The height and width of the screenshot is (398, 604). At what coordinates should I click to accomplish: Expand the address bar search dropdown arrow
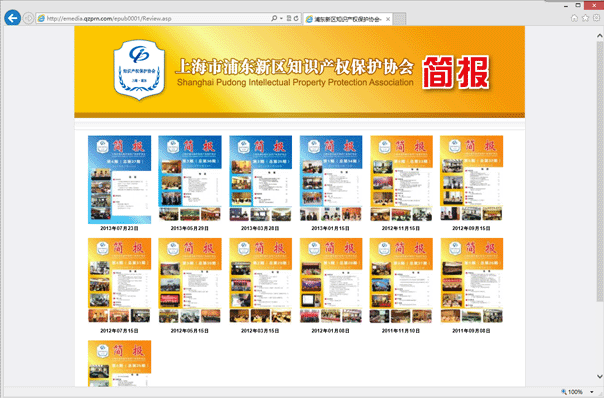[x=281, y=18]
